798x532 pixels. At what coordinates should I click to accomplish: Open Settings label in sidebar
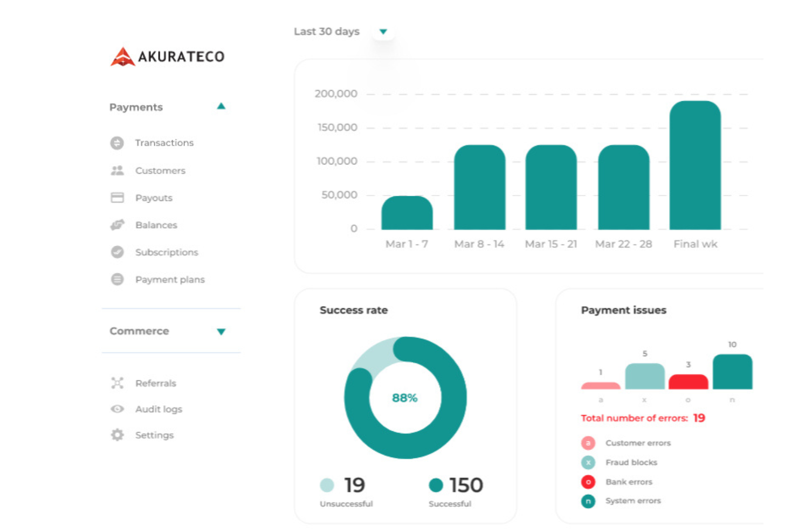[154, 435]
